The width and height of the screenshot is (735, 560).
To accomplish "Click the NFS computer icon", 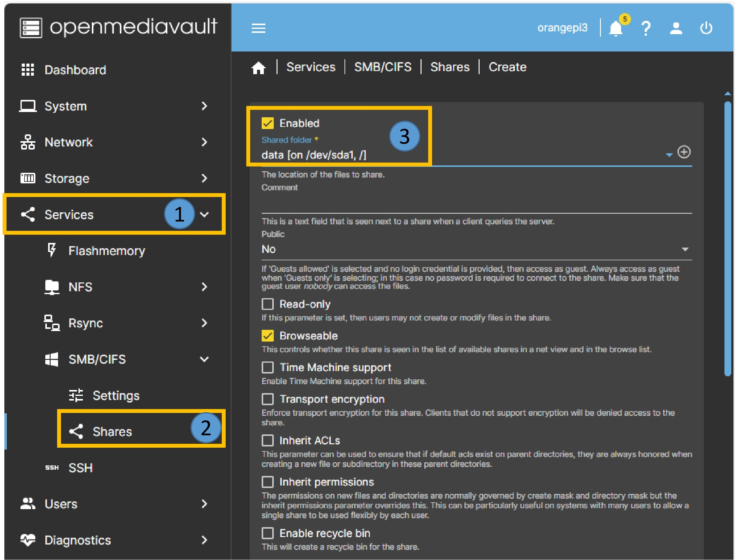I will tap(52, 287).
